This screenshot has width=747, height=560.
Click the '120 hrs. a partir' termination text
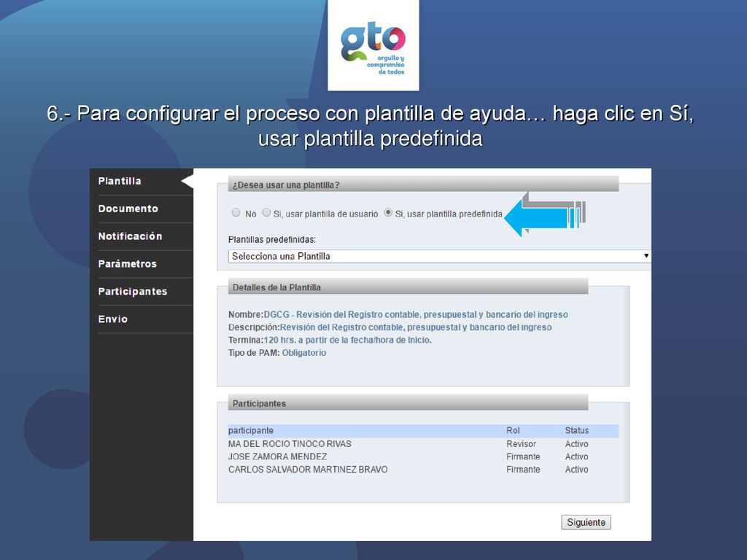[348, 340]
